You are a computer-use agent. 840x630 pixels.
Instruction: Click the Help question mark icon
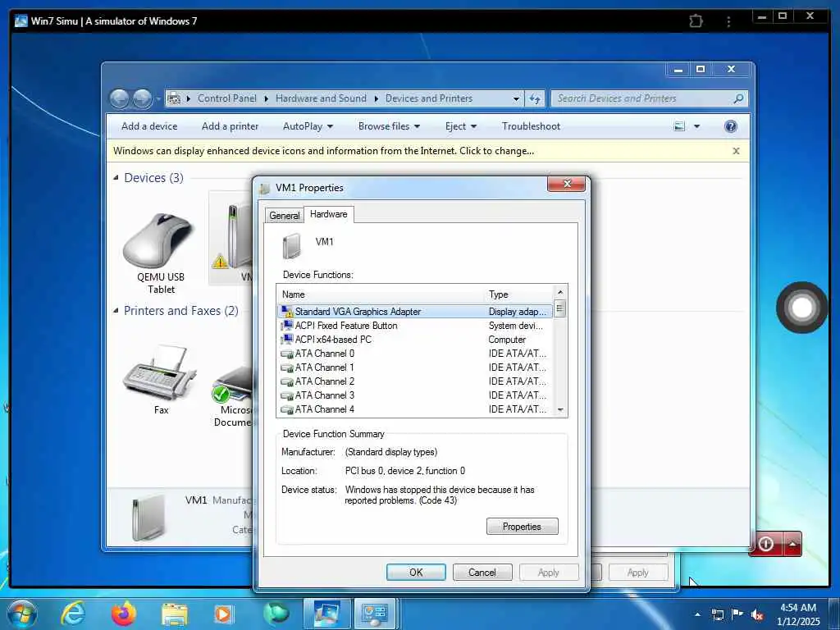[x=730, y=126]
